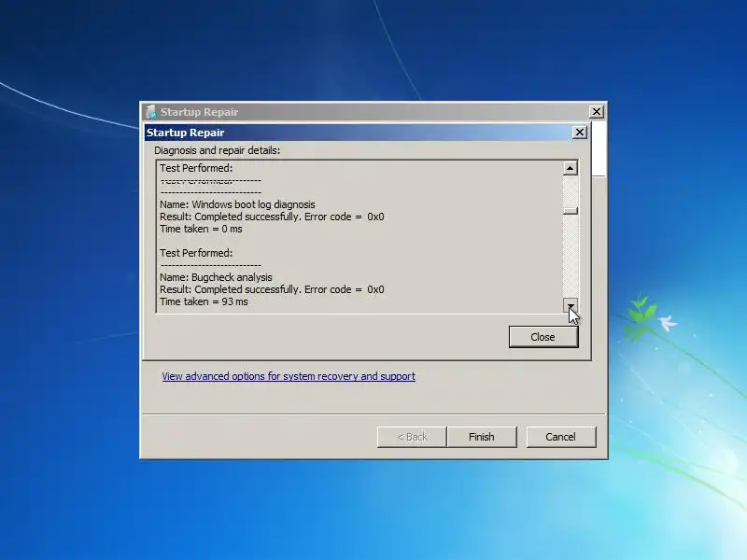Click Result line under Windows boot log diagnosis
The image size is (747, 560).
point(272,217)
